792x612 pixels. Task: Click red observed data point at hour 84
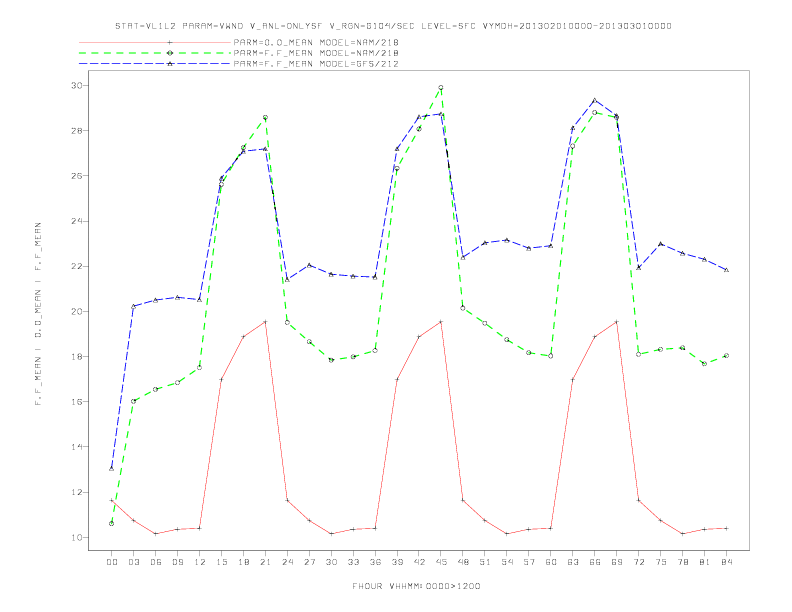(726, 528)
